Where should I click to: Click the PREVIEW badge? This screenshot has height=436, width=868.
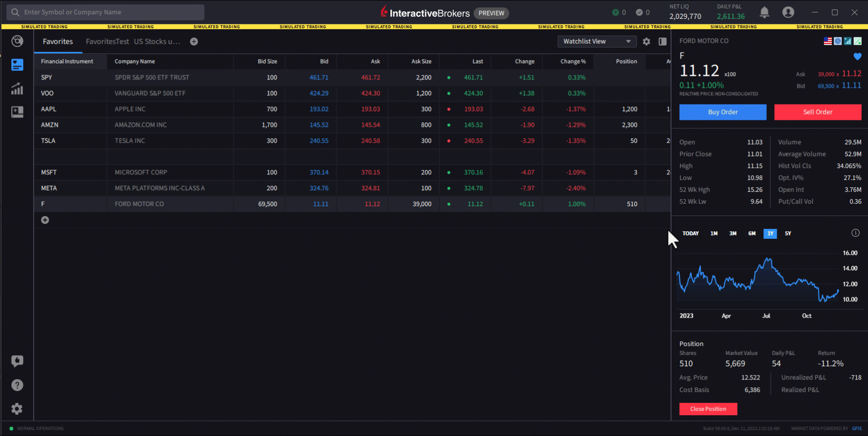pyautogui.click(x=491, y=13)
